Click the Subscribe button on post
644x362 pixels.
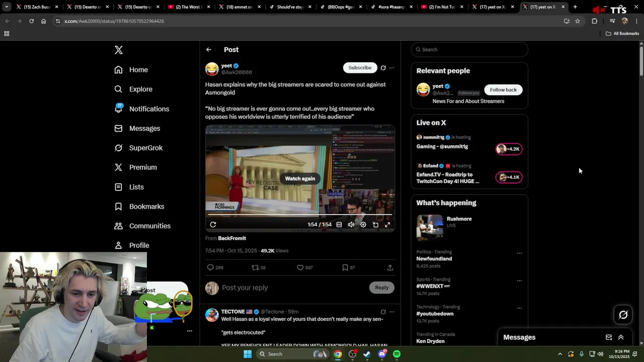tap(360, 67)
